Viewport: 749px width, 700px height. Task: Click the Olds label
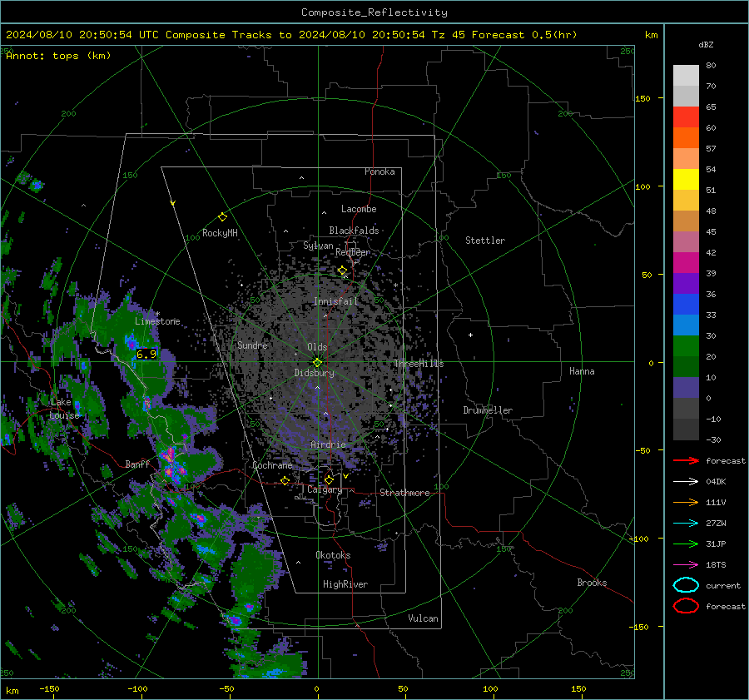point(317,347)
